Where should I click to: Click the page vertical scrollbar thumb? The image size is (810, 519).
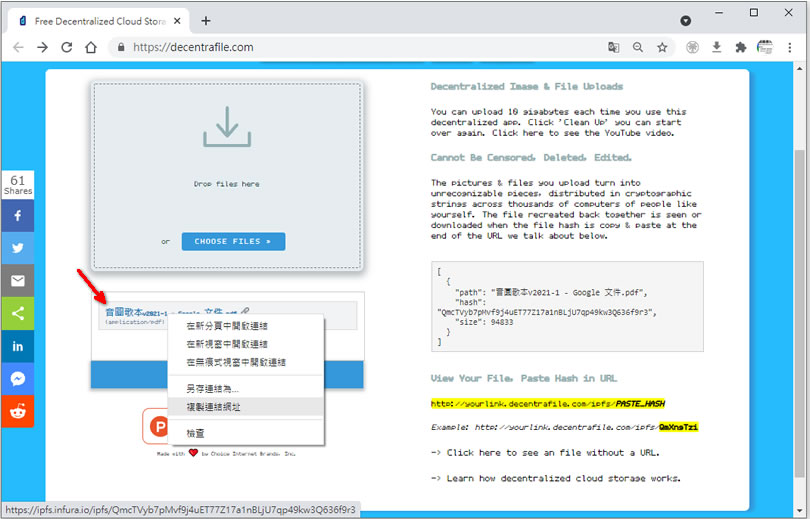coord(800,313)
